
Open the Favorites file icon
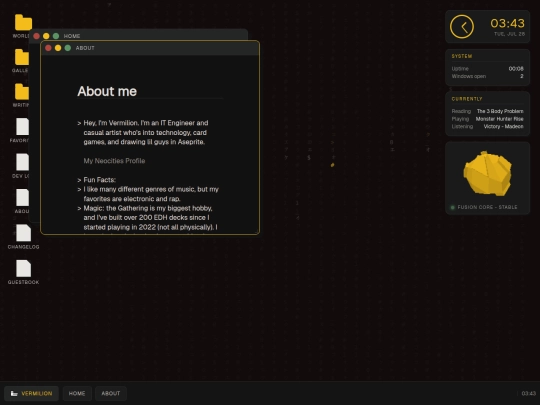(x=22, y=127)
